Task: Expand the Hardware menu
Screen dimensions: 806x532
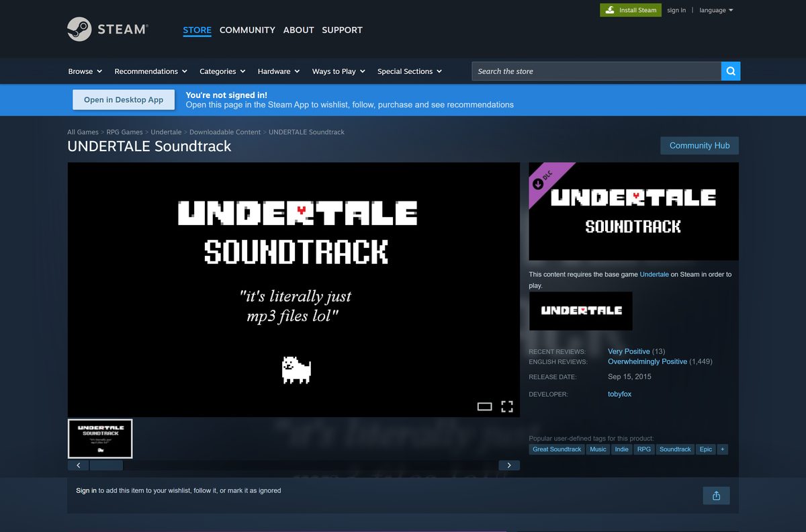Action: pyautogui.click(x=279, y=71)
